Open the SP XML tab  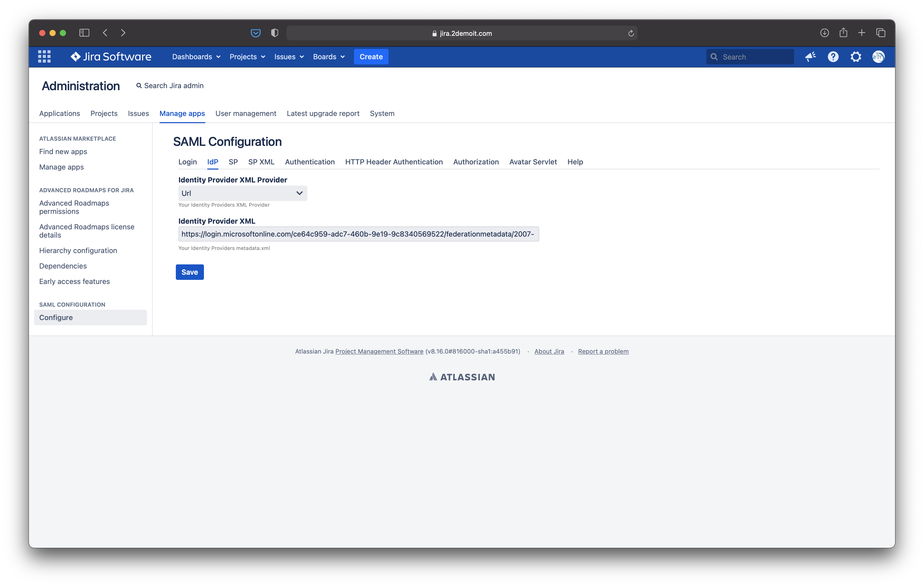(x=261, y=162)
